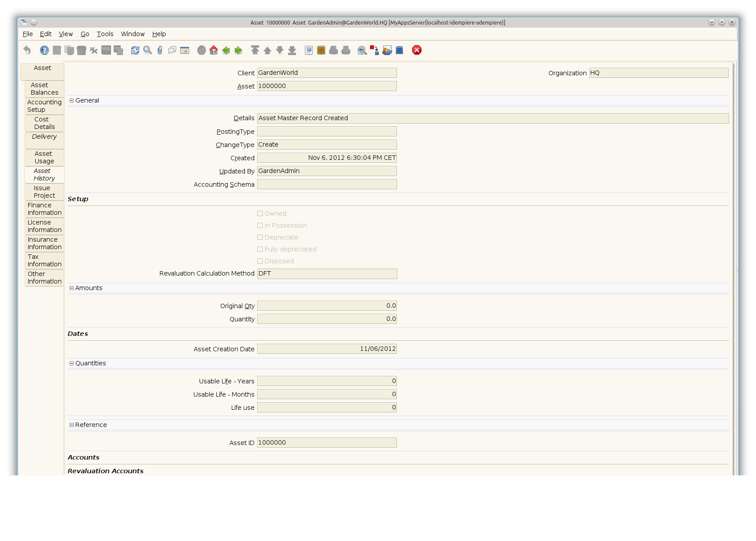
Task: Switch to the License Information tab
Action: pos(44,226)
